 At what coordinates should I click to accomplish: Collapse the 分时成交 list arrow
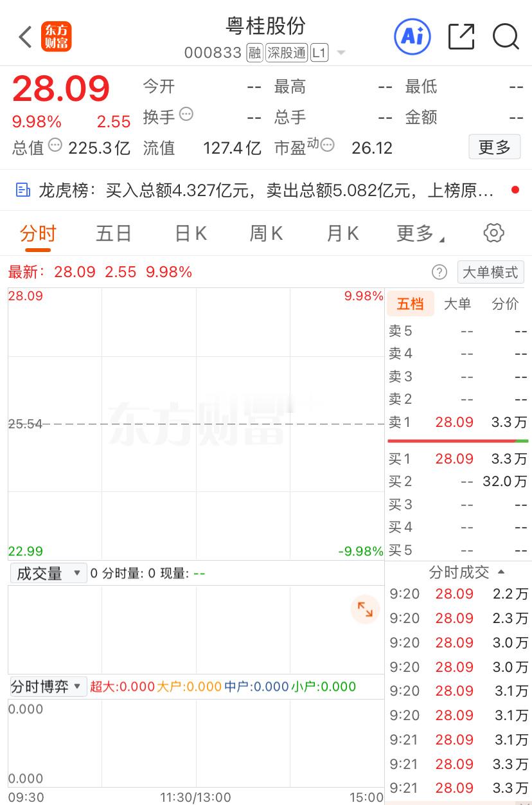[502, 572]
